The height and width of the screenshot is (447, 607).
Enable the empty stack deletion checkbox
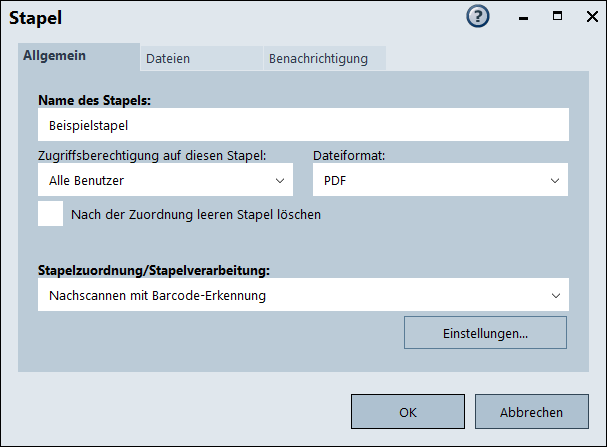pos(50,214)
